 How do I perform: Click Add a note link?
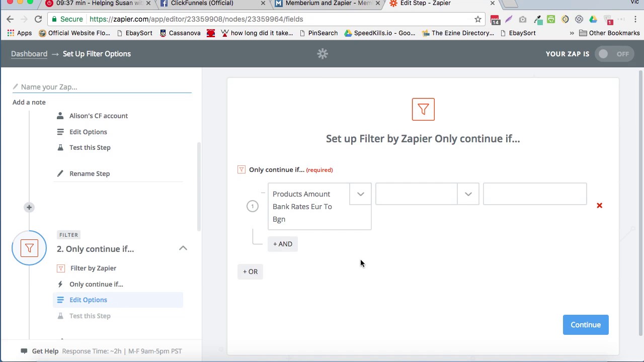click(x=29, y=102)
